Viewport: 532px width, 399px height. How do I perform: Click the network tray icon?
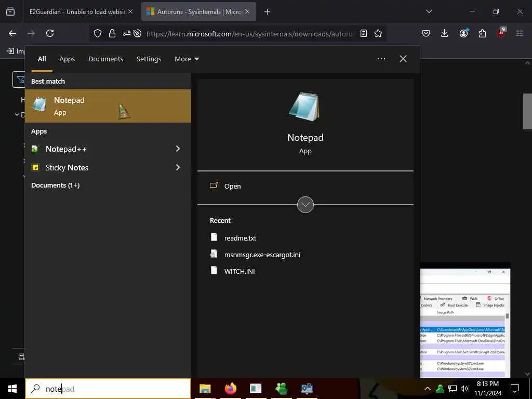click(453, 389)
